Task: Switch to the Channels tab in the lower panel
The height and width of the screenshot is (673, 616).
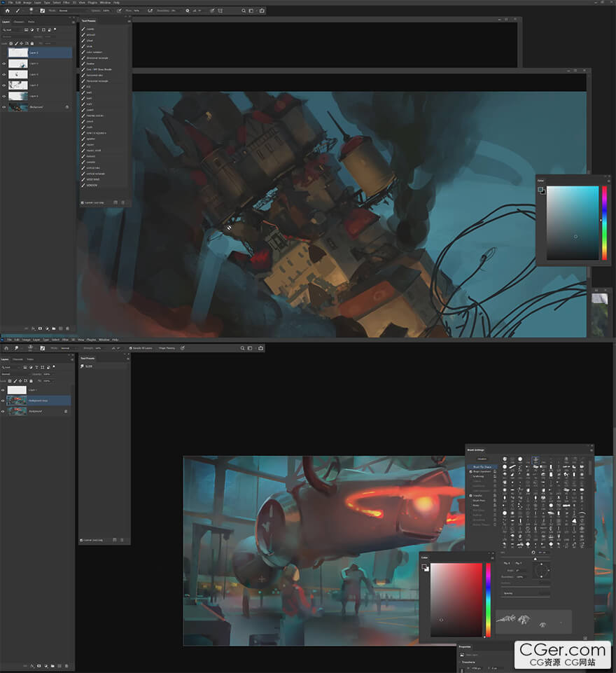Action: (18, 359)
